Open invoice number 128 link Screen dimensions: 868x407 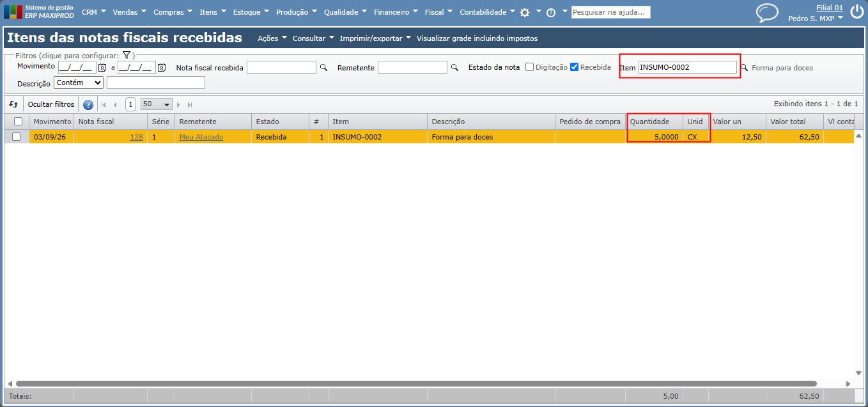(x=136, y=137)
